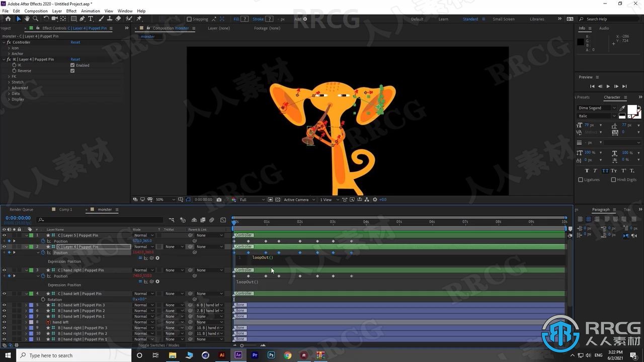
Task: Select the Zoom magnifier tool
Action: (x=35, y=19)
